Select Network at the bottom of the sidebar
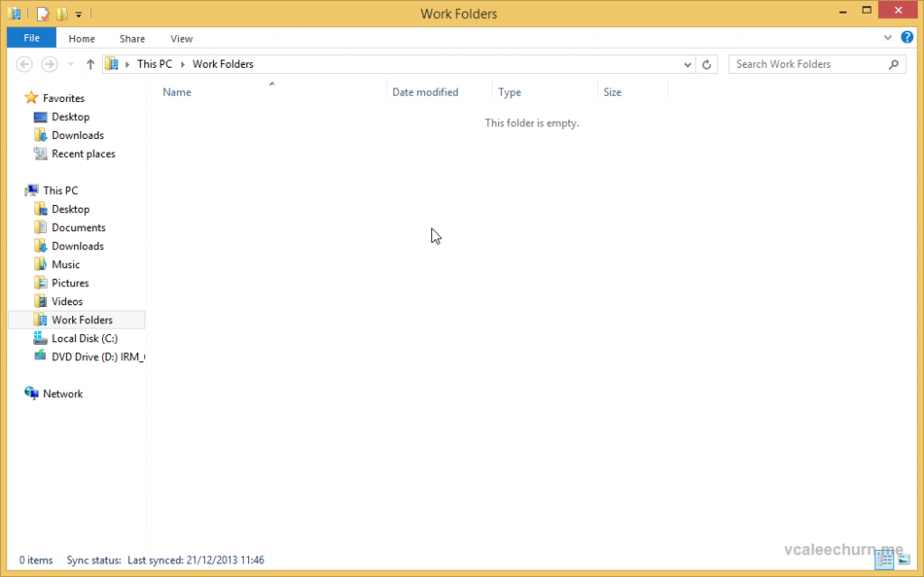Image resolution: width=924 pixels, height=577 pixels. (x=63, y=393)
